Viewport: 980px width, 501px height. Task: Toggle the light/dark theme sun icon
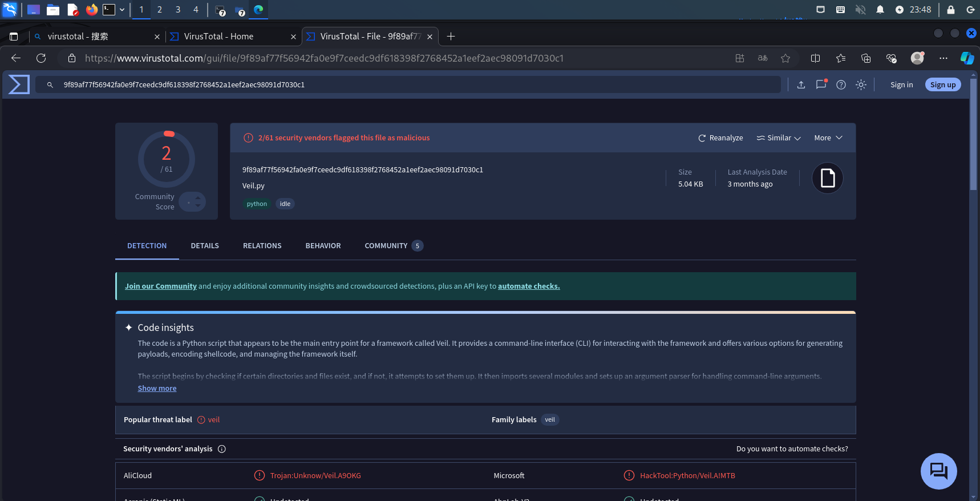click(x=861, y=84)
